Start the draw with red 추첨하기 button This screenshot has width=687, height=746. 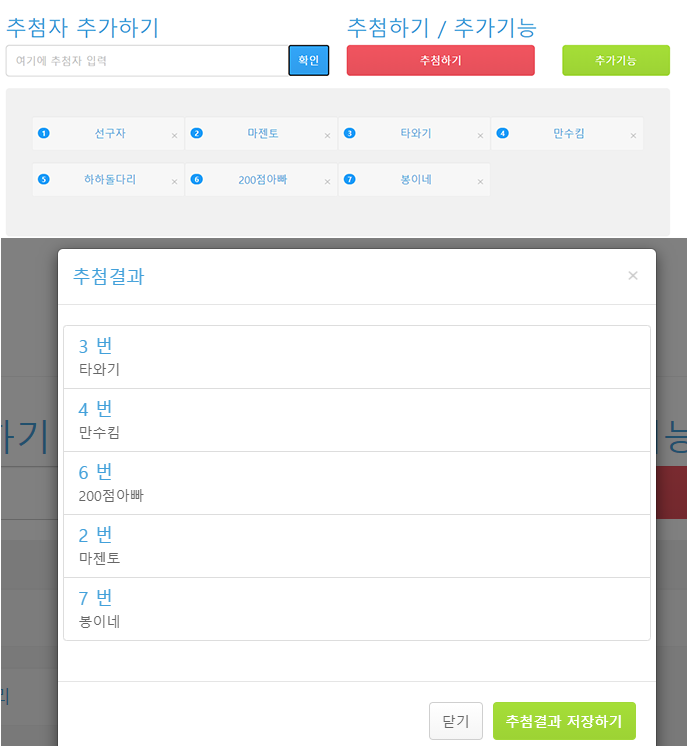pyautogui.click(x=441, y=60)
